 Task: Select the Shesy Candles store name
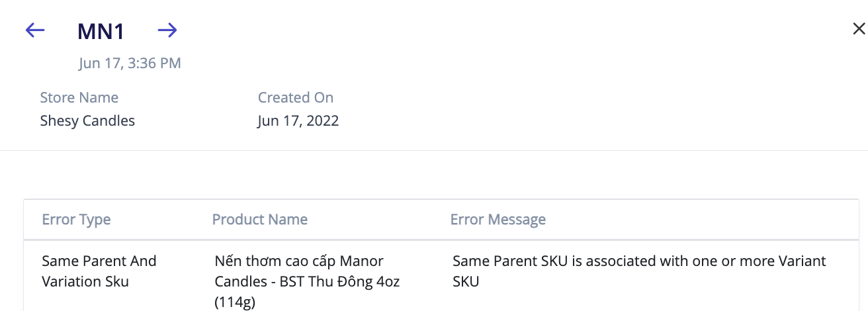[x=87, y=121]
